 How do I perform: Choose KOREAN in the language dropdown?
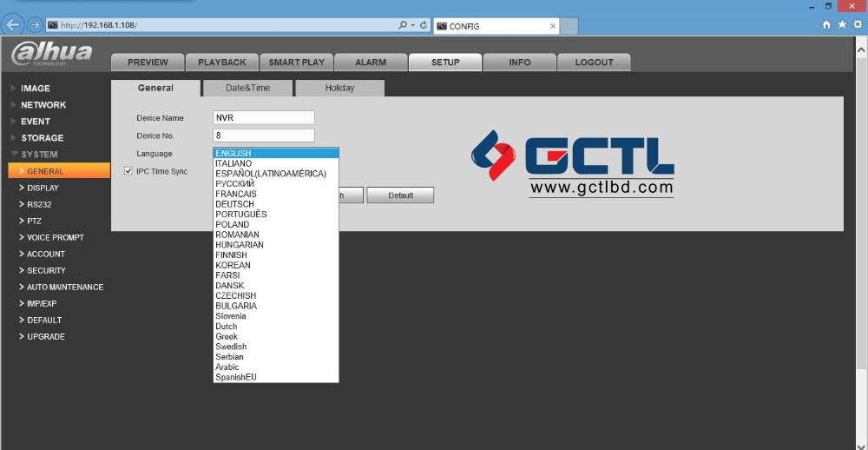click(233, 265)
